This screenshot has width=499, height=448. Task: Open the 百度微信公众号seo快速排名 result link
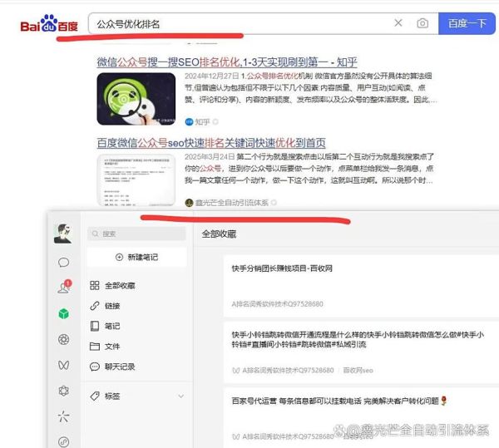211,143
